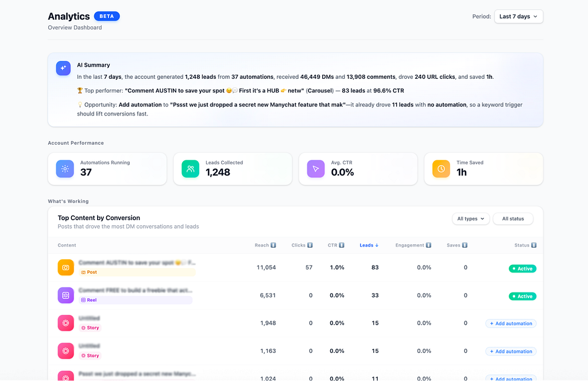This screenshot has height=381, width=588.
Task: Click the Leads Collected people icon
Action: pos(191,169)
